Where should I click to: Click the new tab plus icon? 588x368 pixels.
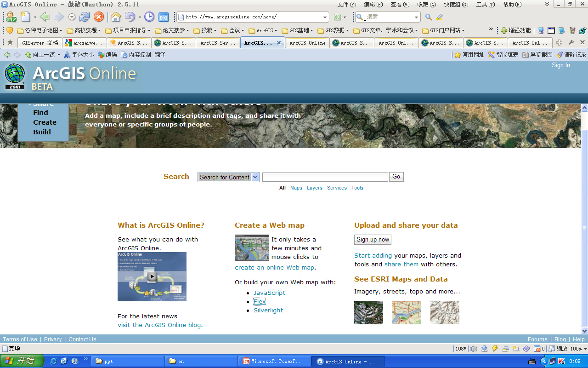(559, 43)
